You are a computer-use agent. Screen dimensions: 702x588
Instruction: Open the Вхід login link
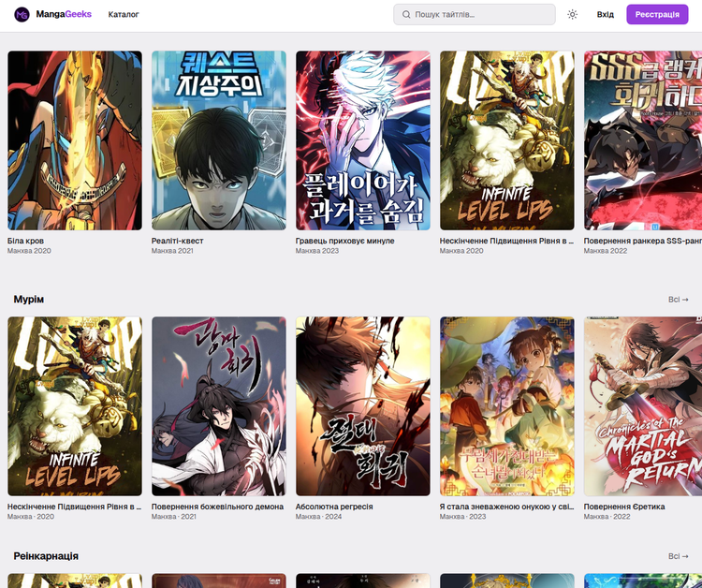click(x=605, y=14)
